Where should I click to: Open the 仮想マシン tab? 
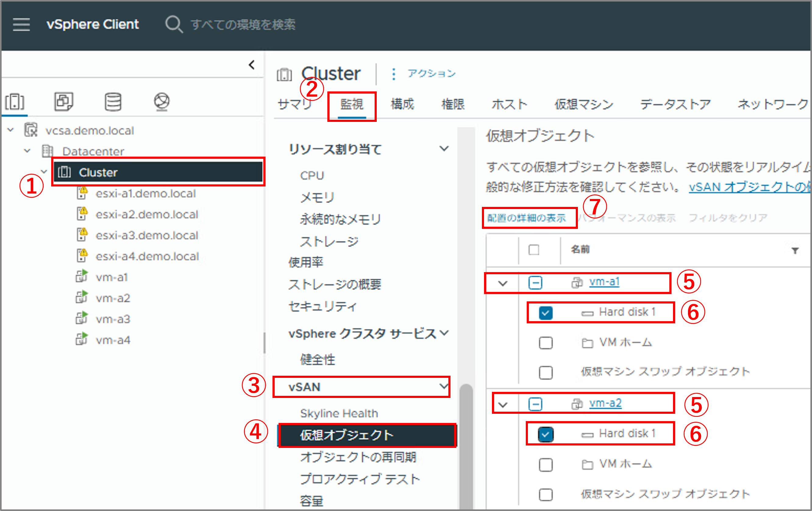tap(584, 104)
